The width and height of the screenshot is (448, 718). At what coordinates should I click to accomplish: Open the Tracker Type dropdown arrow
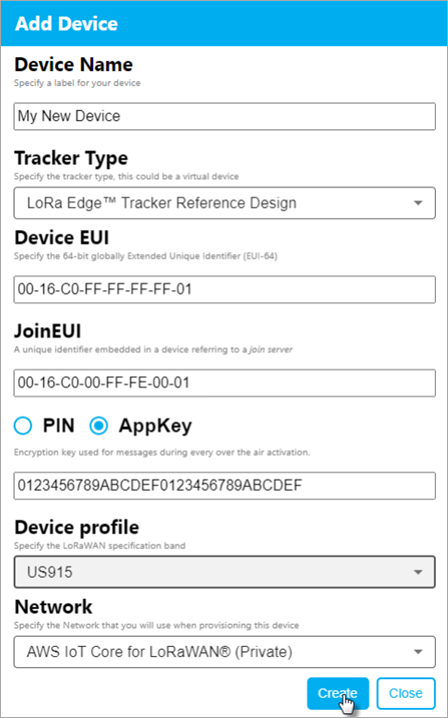point(418,203)
